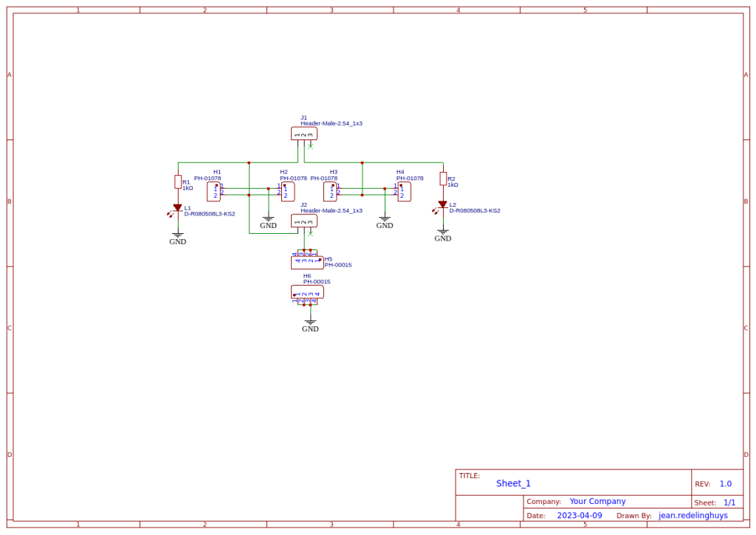Select resistor R1 symbol
Viewport: 756px width, 535px height.
pyautogui.click(x=178, y=182)
